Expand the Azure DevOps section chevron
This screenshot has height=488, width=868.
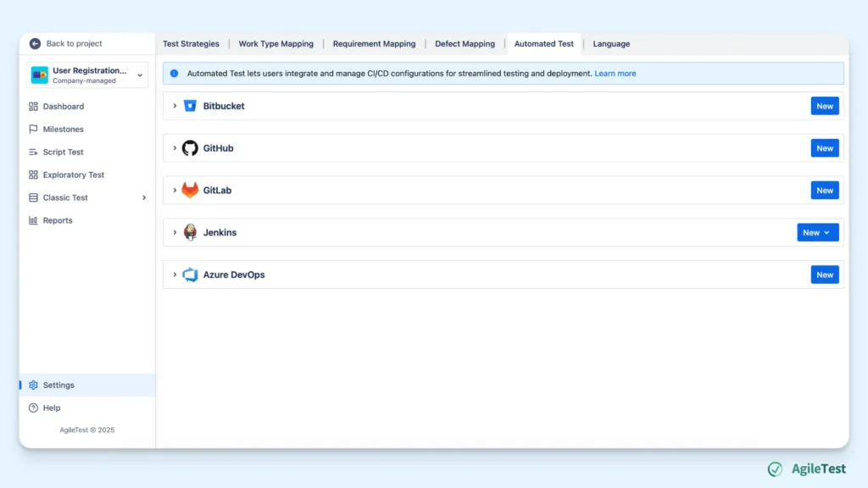175,274
